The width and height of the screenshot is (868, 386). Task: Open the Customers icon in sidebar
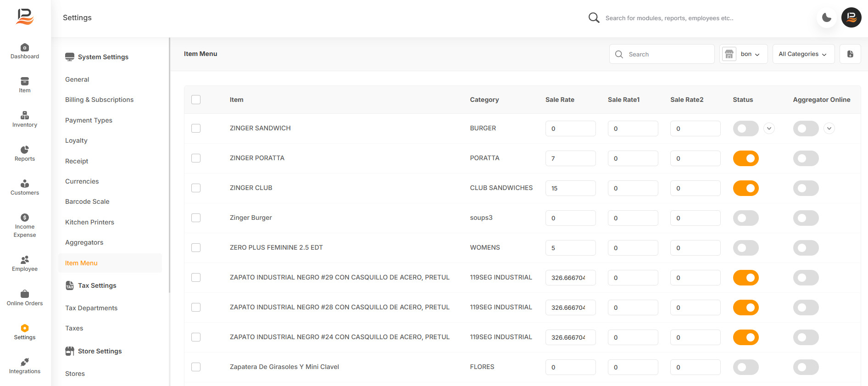click(25, 184)
